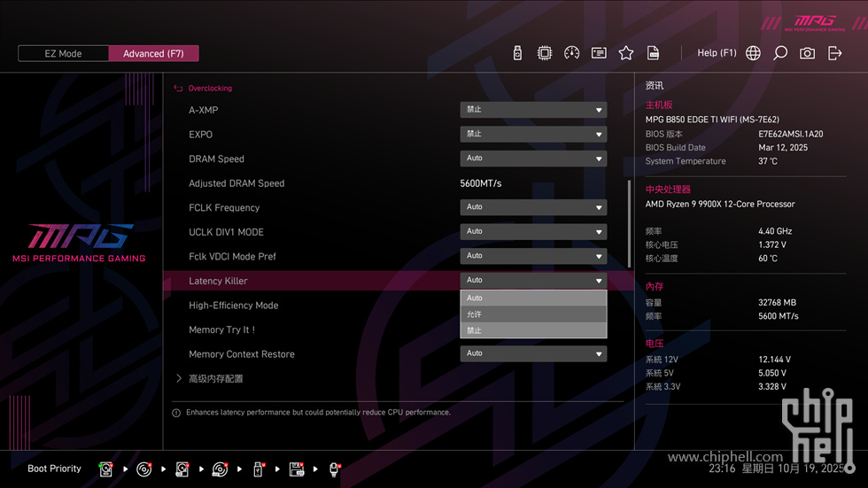Take a screenshot with the camera icon
The width and height of the screenshot is (868, 488).
807,53
